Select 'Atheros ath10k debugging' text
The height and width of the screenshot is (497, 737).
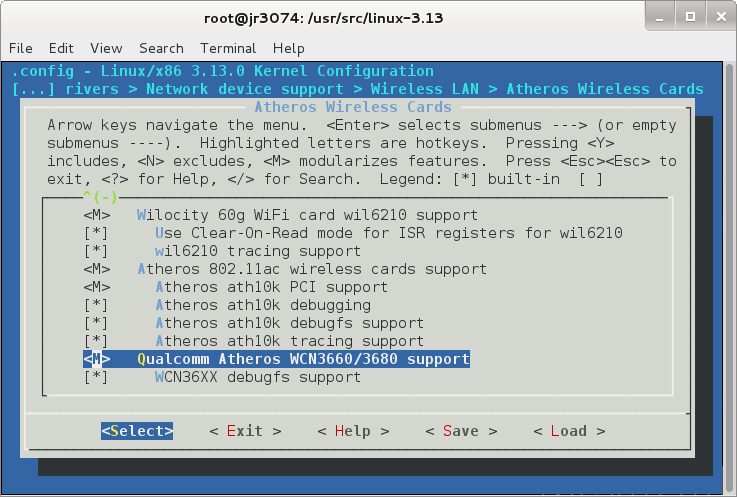(x=263, y=305)
